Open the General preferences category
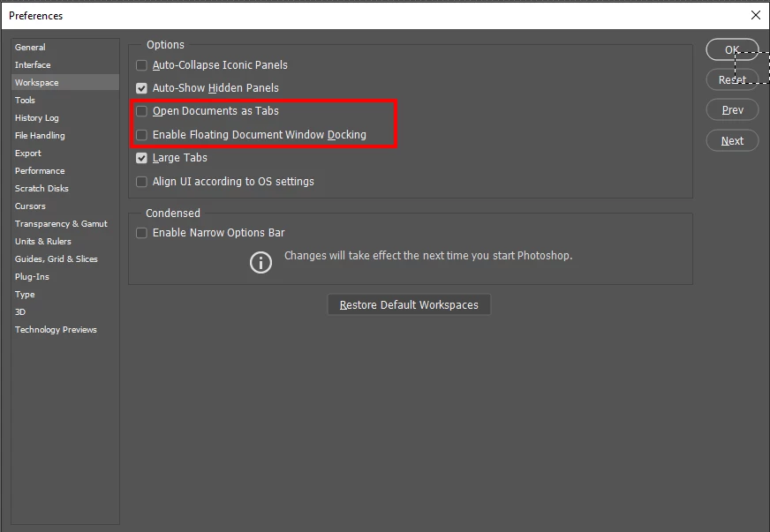The image size is (770, 532). (x=65, y=47)
